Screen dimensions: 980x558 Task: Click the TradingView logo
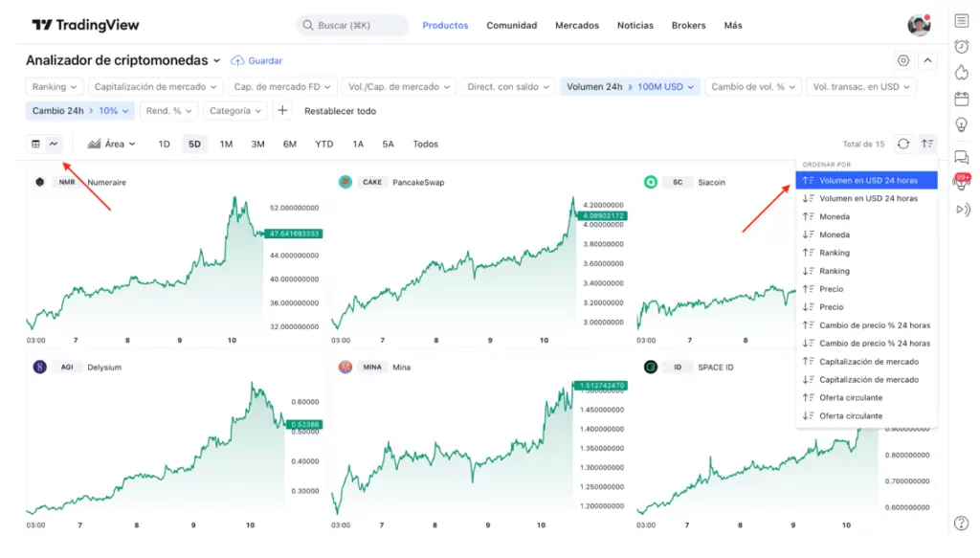[x=85, y=25]
